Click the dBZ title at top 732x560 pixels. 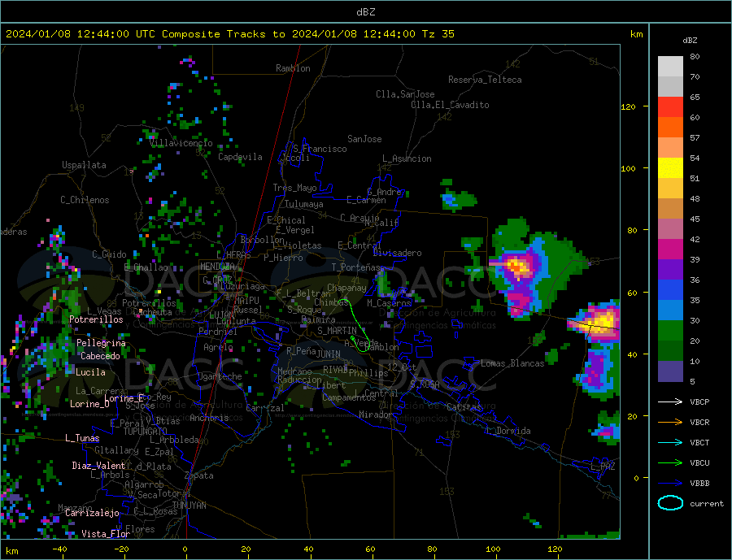[365, 12]
